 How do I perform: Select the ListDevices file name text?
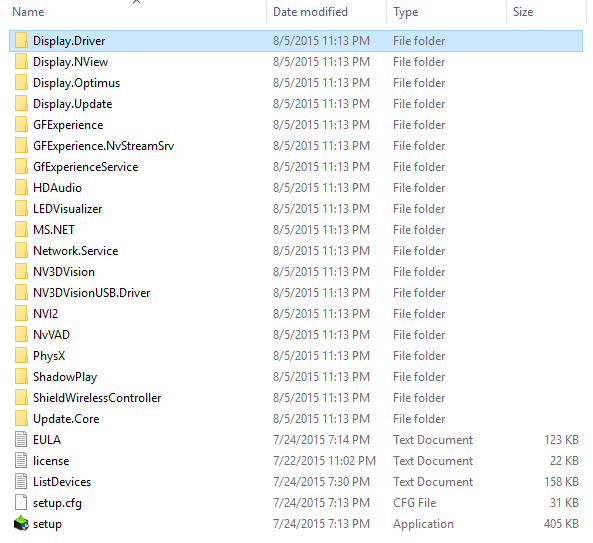point(62,481)
